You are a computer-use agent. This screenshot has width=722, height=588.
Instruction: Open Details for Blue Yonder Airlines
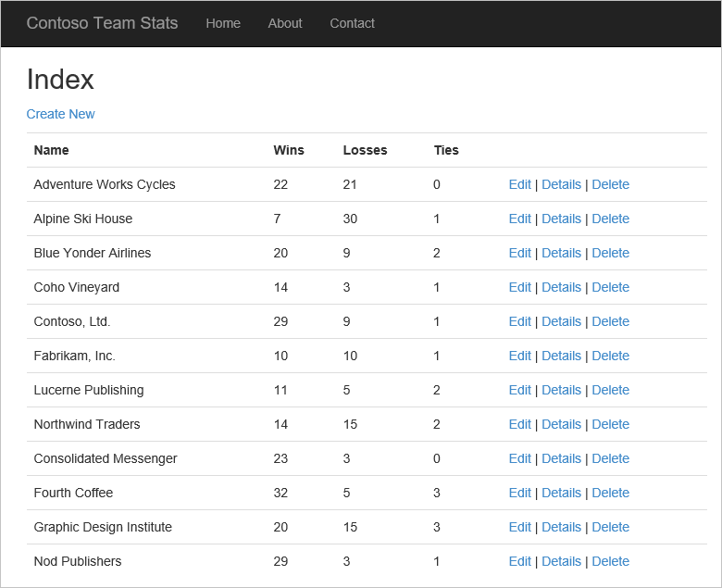(561, 253)
